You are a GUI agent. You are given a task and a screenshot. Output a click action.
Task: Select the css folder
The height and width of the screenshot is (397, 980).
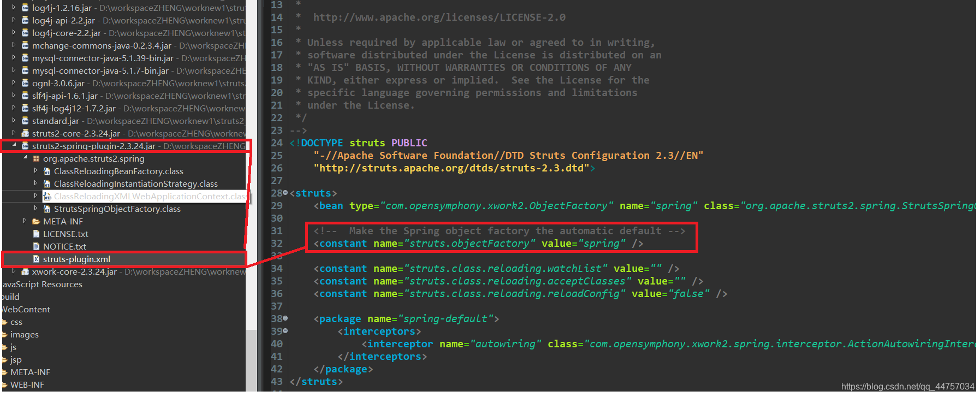16,322
